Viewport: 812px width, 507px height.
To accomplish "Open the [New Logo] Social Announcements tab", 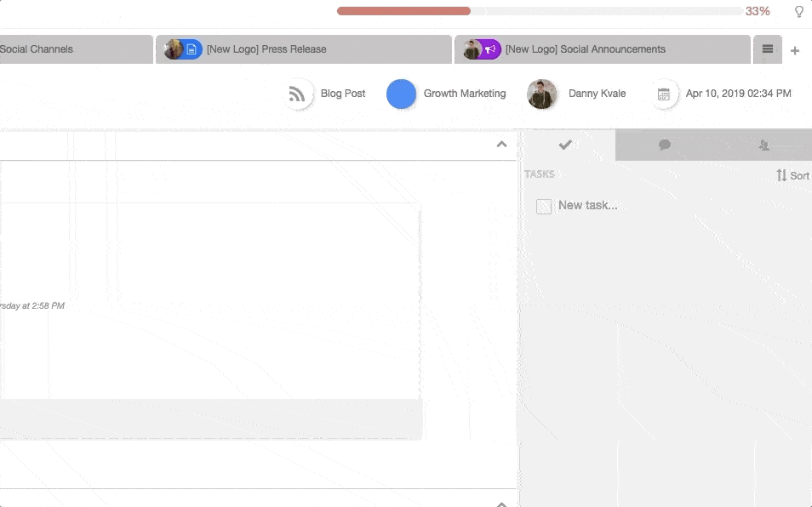I will (603, 49).
